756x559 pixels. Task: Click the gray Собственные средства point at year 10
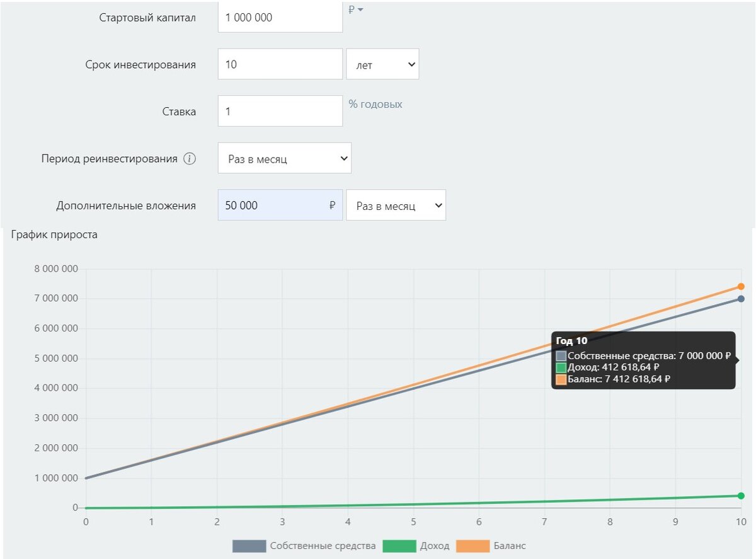[x=741, y=299]
